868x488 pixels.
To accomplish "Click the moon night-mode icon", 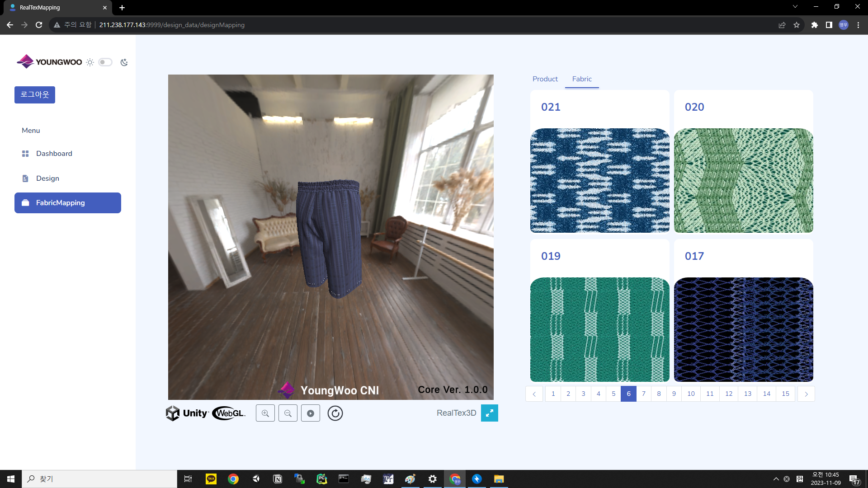I will tap(124, 62).
